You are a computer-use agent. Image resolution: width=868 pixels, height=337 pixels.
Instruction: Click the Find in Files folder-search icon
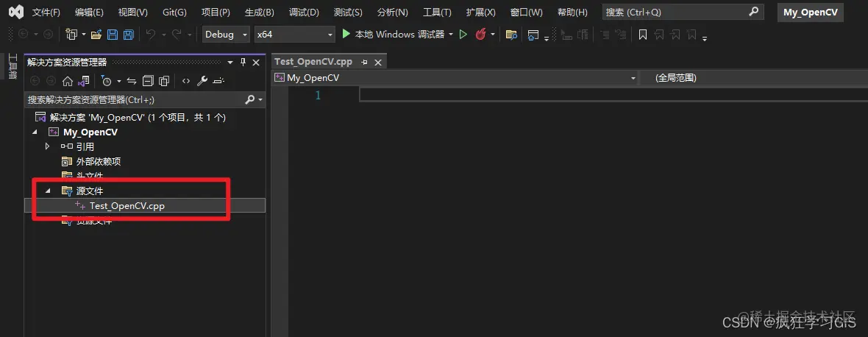coord(511,35)
